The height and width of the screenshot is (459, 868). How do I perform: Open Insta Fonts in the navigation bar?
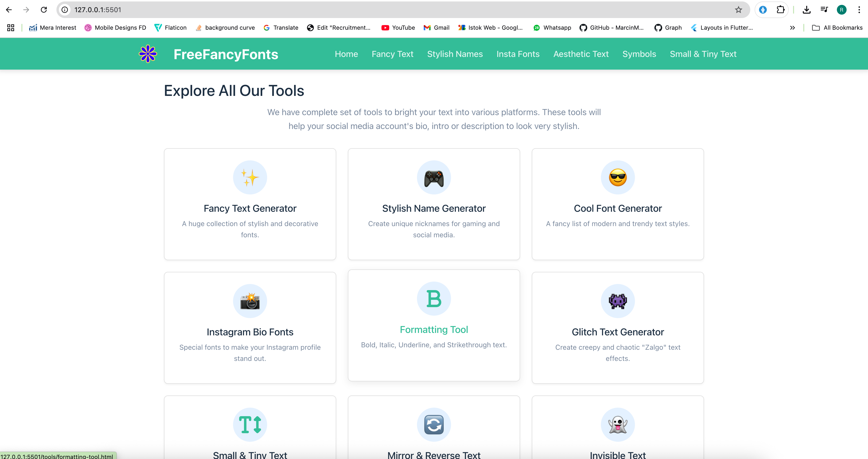tap(518, 54)
